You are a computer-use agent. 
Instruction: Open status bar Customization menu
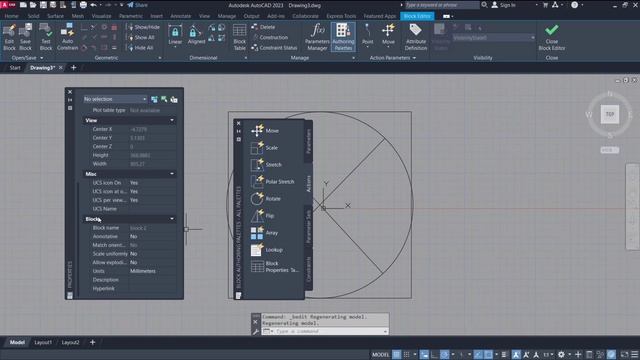pos(635,355)
